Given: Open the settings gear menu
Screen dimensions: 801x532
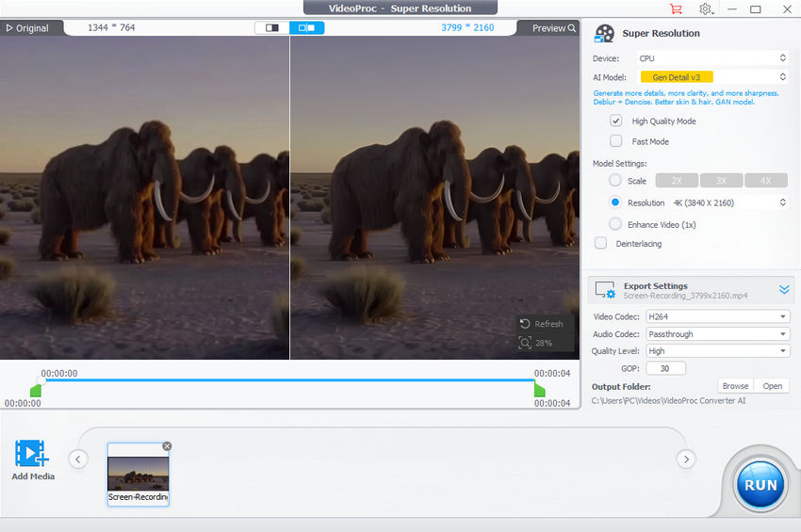Looking at the screenshot, I should (706, 9).
